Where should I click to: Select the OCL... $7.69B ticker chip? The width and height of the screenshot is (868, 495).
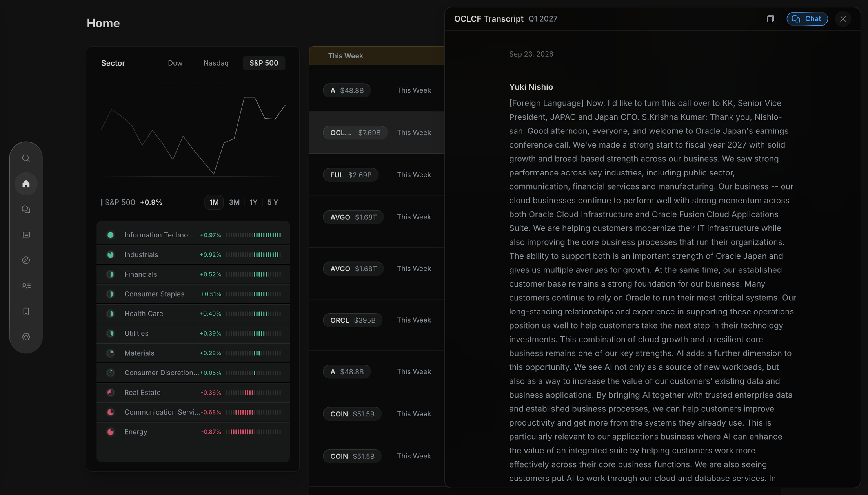(355, 133)
